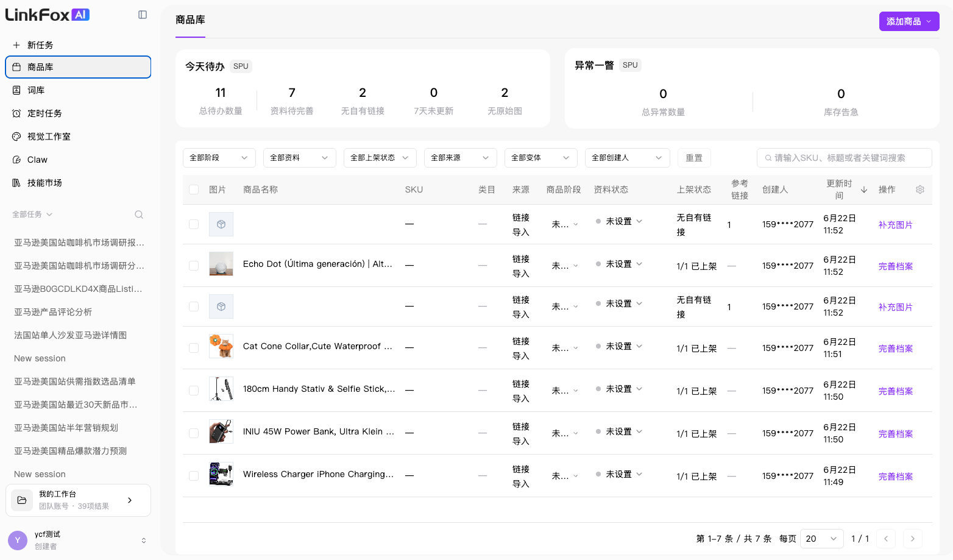
Task: Click the INIU Power Bank thumbnail
Action: (x=221, y=431)
